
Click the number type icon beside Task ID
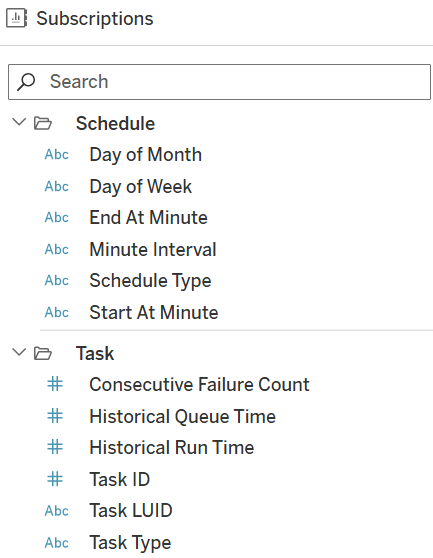coord(55,479)
